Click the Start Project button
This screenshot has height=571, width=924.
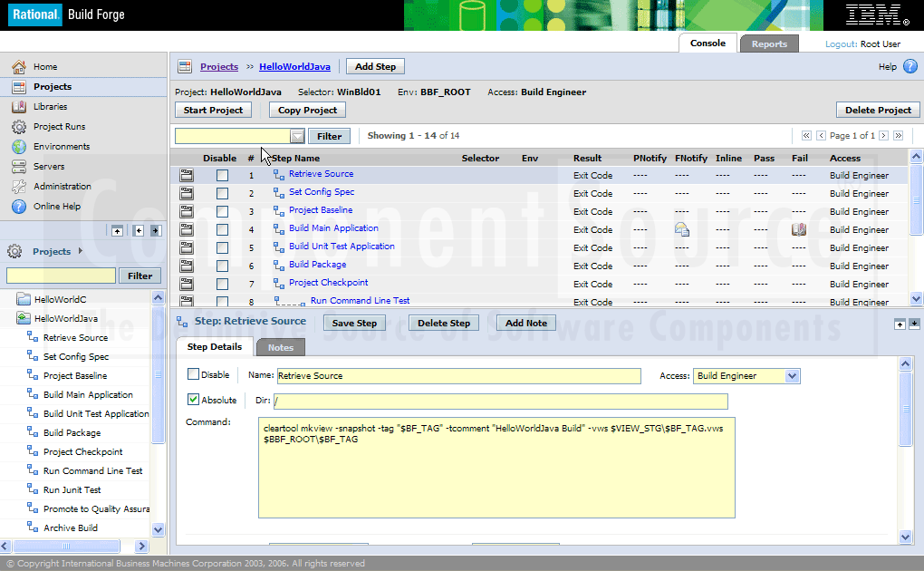(213, 111)
